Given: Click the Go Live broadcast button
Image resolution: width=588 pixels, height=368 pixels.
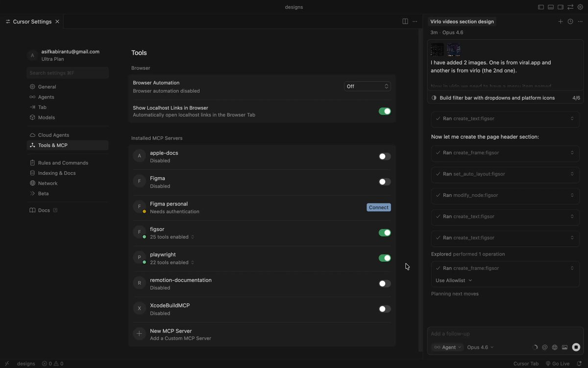Looking at the screenshot, I should point(558,364).
